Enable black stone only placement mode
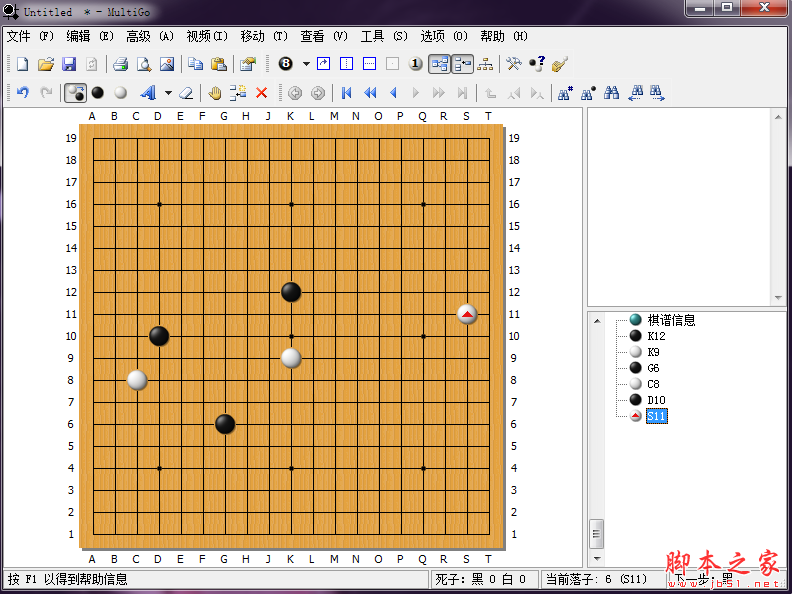 tap(98, 93)
